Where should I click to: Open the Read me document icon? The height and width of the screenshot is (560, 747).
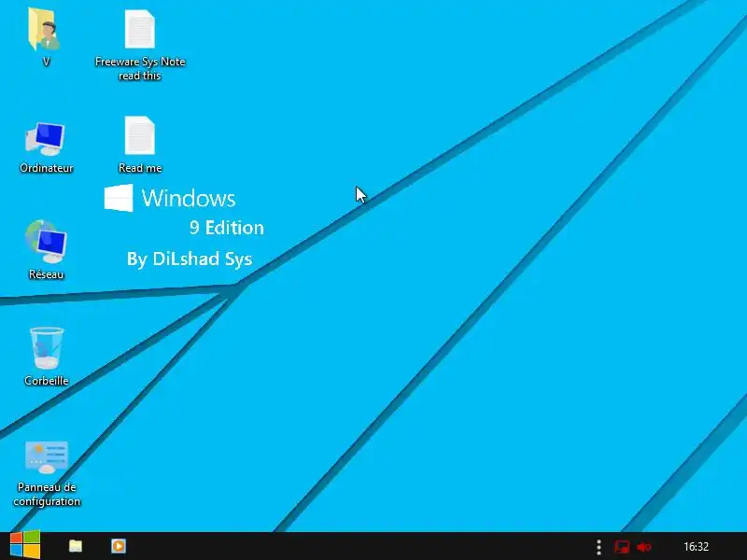[139, 135]
